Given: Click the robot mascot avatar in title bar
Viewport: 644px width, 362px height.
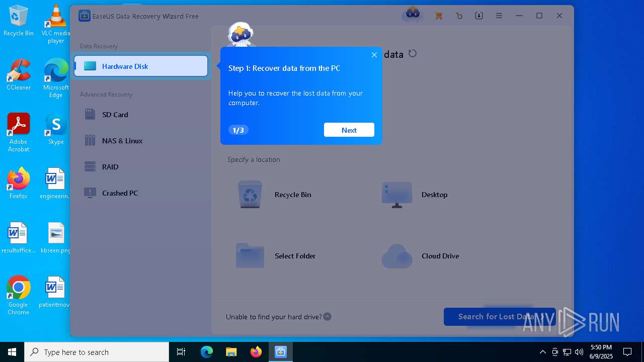Looking at the screenshot, I should (x=413, y=14).
